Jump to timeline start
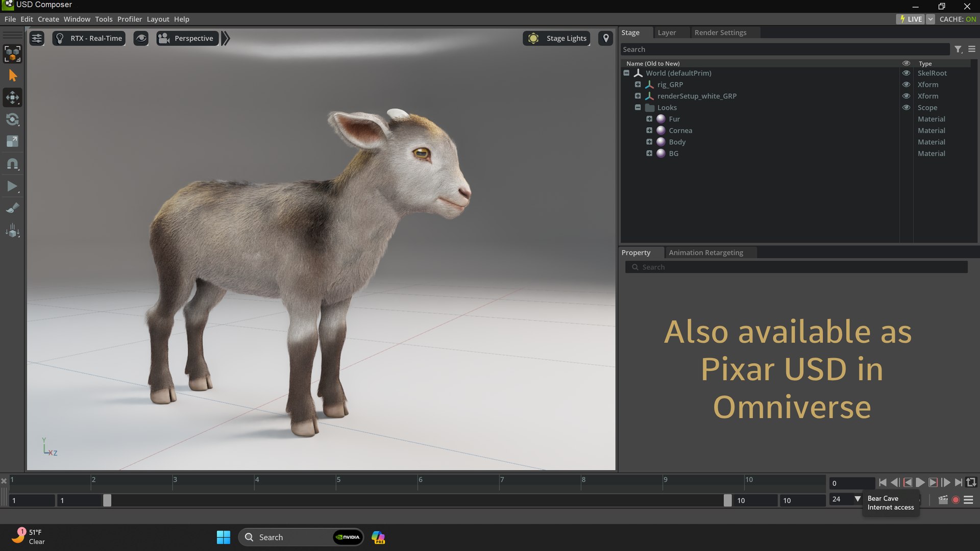The height and width of the screenshot is (551, 980). click(x=883, y=483)
